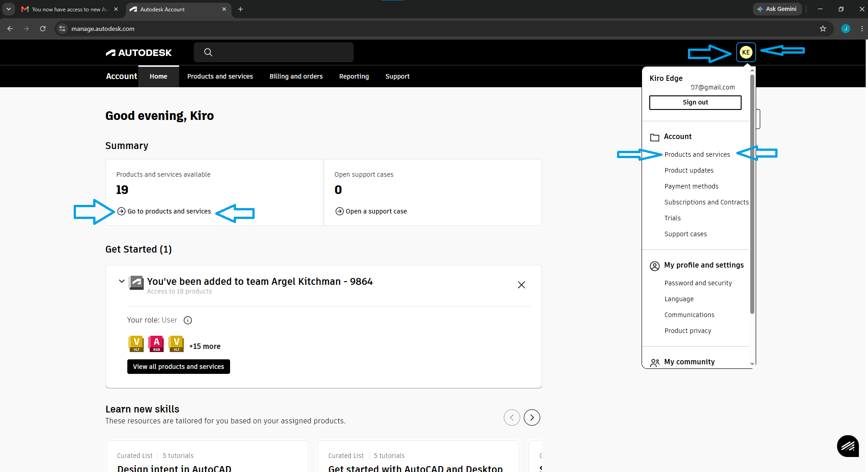The height and width of the screenshot is (472, 868).
Task: Reload the page
Action: click(43, 29)
